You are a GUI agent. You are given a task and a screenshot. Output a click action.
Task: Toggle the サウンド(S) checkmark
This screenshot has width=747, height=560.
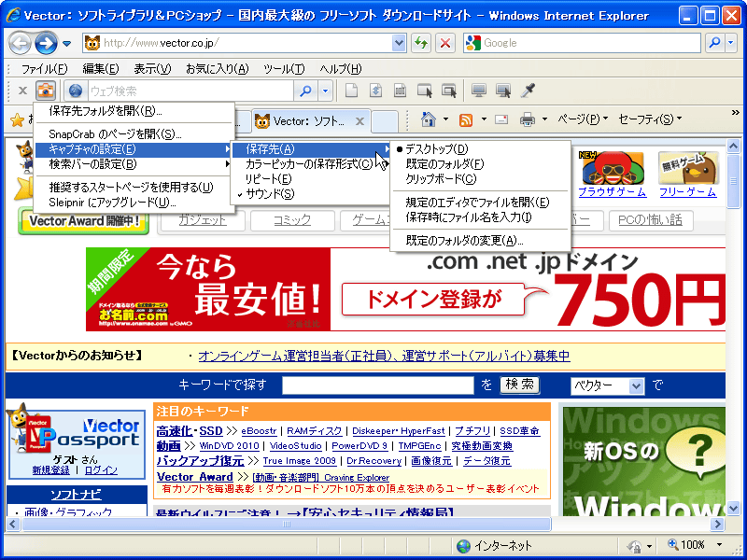tap(312, 194)
